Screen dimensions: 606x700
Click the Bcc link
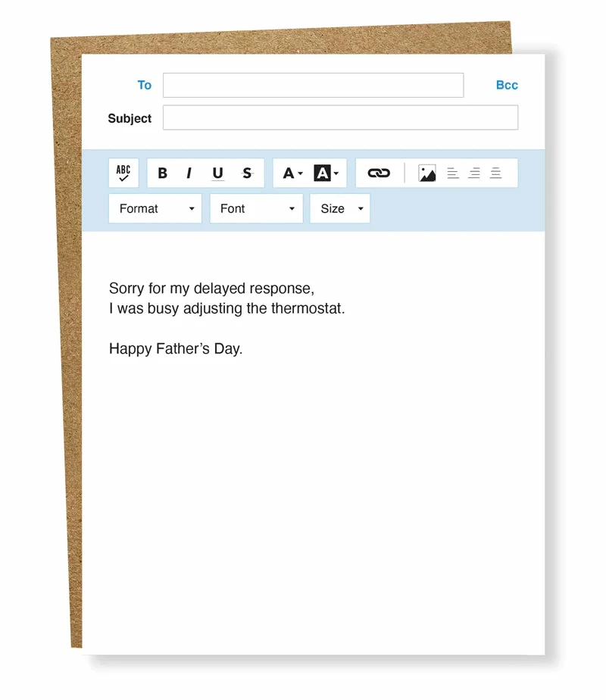pos(507,85)
